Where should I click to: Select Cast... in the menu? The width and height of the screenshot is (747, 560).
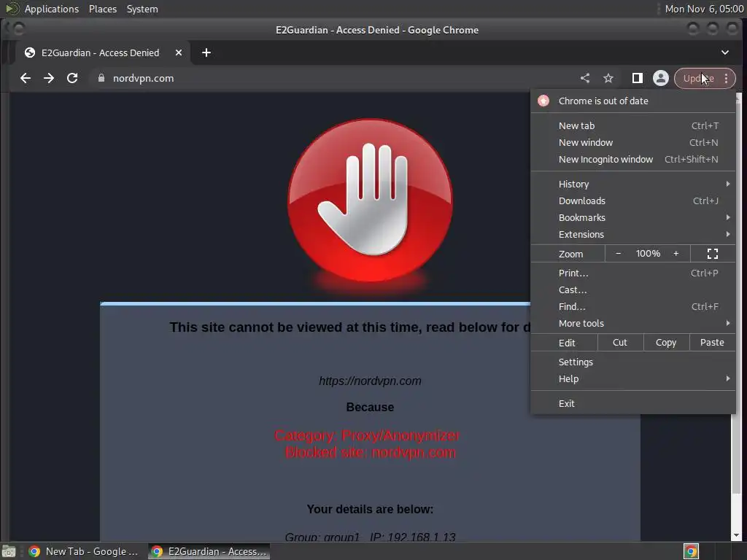[632, 289]
